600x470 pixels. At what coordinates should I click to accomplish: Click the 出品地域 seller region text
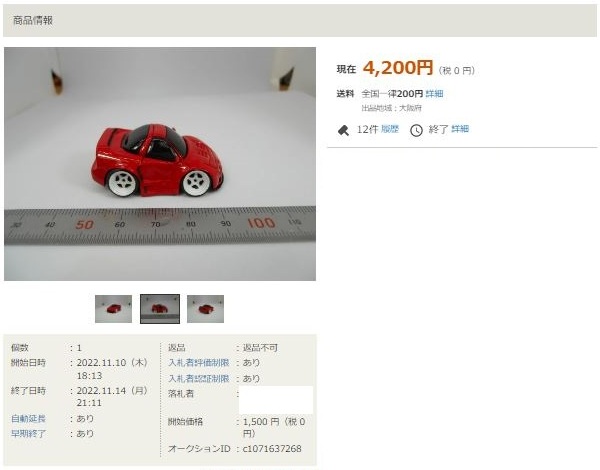tap(391, 108)
